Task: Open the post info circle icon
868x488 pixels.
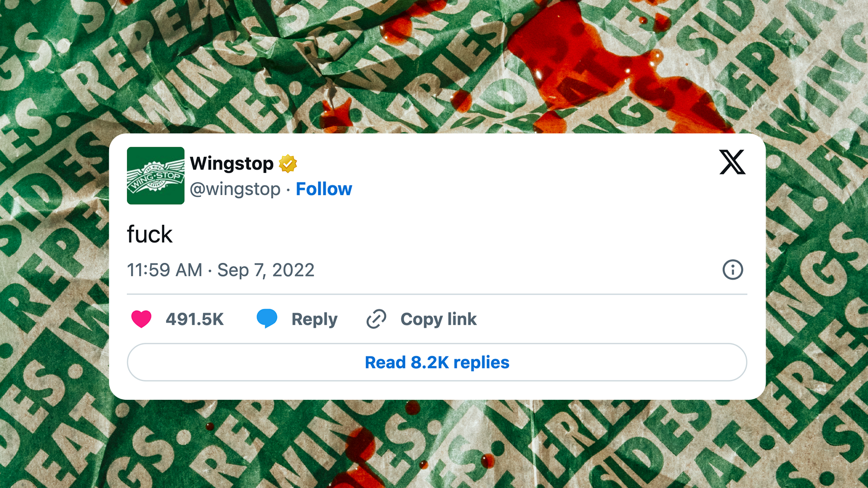Action: 732,270
